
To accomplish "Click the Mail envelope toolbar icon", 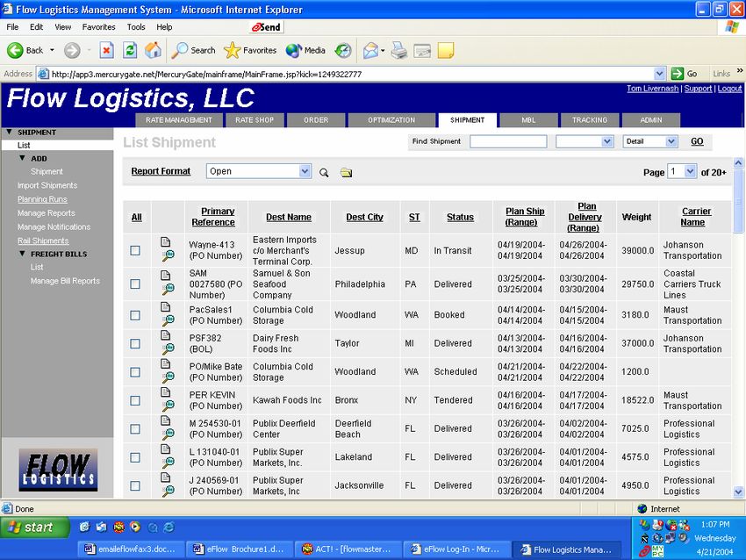I will (370, 50).
